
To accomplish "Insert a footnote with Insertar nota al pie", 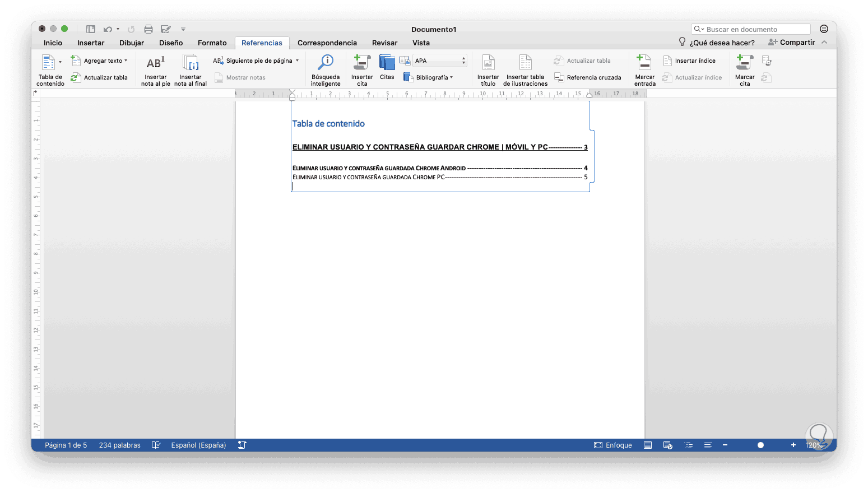I will click(155, 70).
